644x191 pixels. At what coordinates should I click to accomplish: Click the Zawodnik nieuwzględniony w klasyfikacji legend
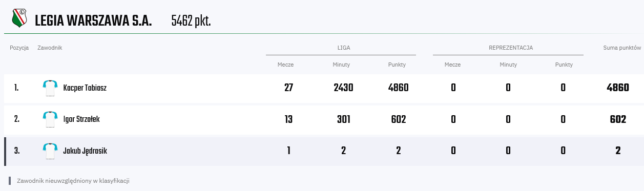click(73, 181)
